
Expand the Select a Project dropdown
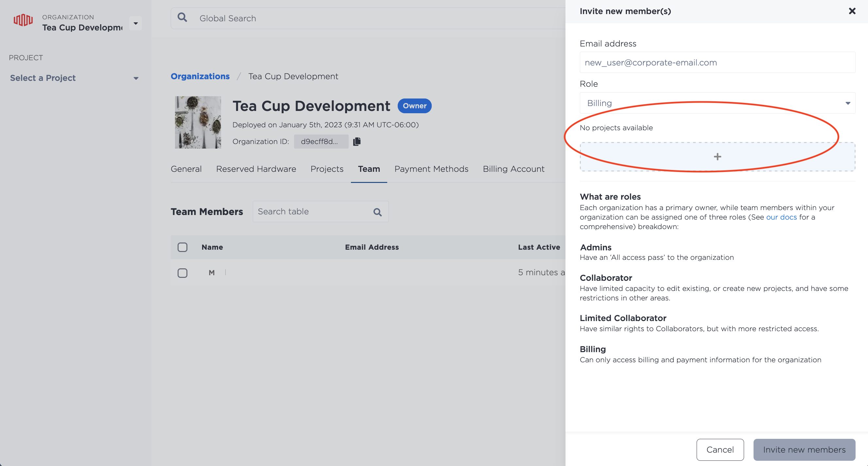[x=74, y=78]
